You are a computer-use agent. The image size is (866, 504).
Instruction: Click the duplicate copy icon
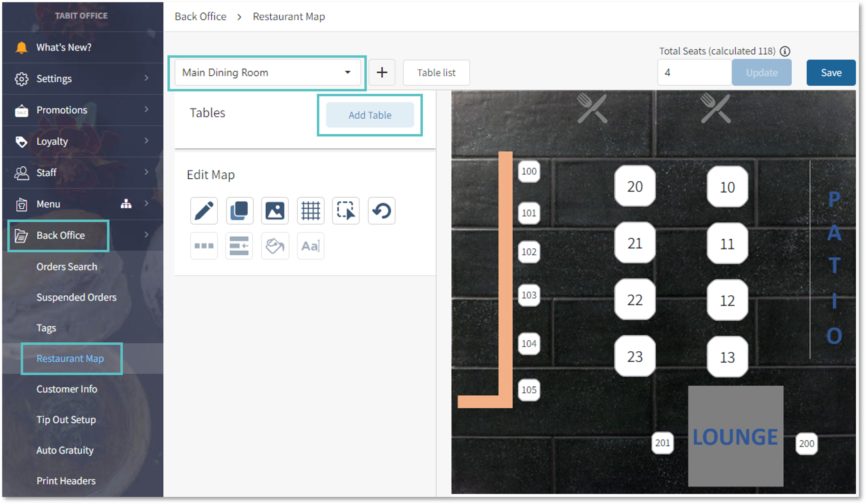pyautogui.click(x=240, y=211)
